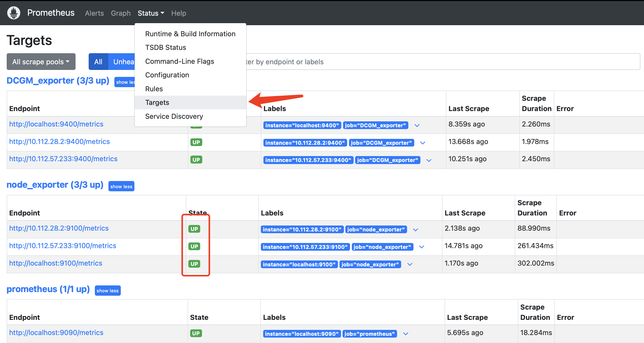
Task: Select the All filter toggle button
Action: point(98,62)
